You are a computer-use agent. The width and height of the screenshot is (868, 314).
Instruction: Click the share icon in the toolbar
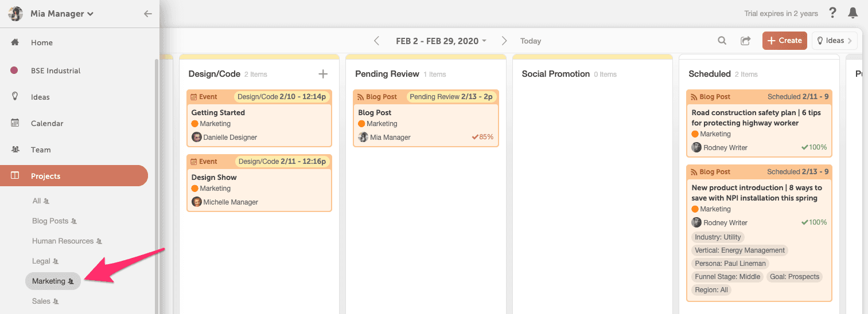(x=745, y=41)
